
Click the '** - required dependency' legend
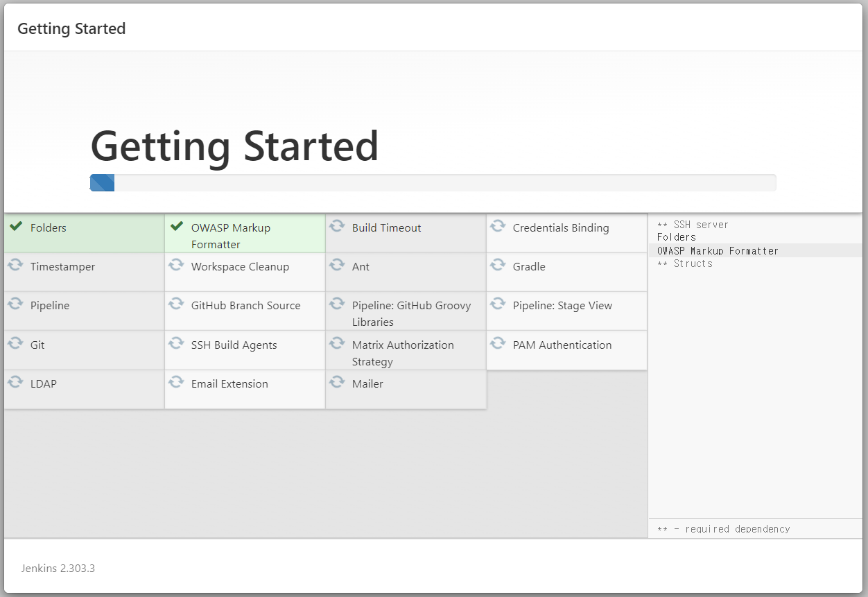pyautogui.click(x=723, y=529)
